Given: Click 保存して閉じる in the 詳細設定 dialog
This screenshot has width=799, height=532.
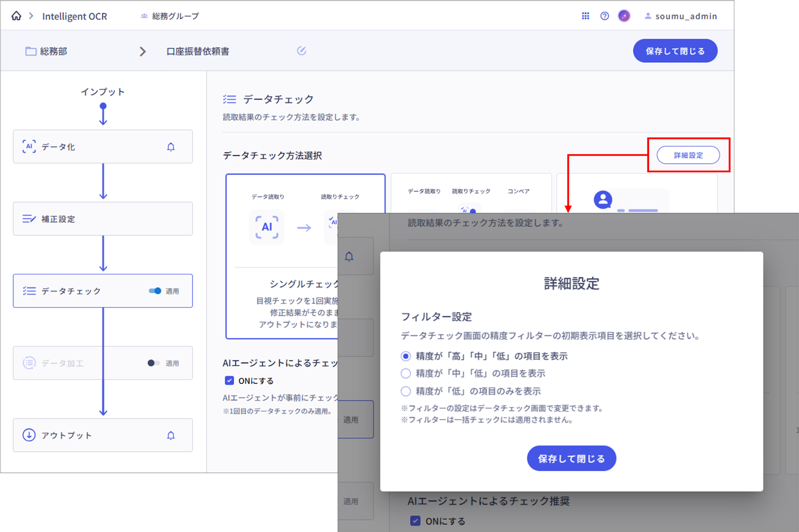Looking at the screenshot, I should (571, 458).
